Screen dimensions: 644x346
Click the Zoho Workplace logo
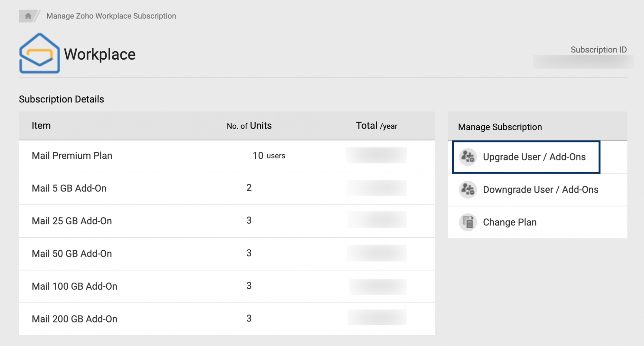coord(40,53)
